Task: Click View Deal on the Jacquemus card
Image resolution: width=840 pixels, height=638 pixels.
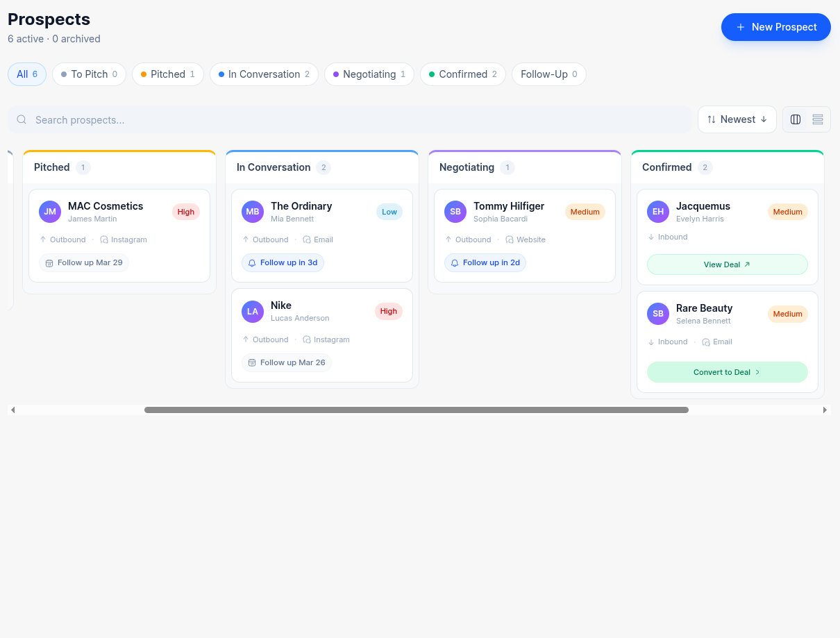Action: click(727, 265)
